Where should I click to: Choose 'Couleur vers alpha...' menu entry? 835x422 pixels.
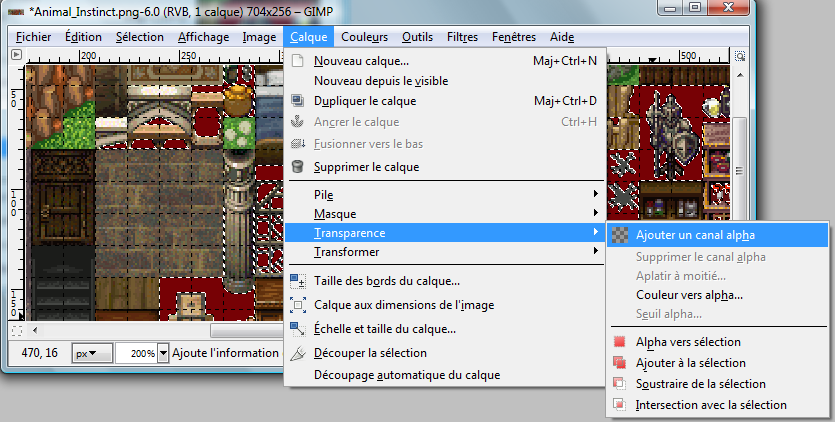click(x=689, y=295)
